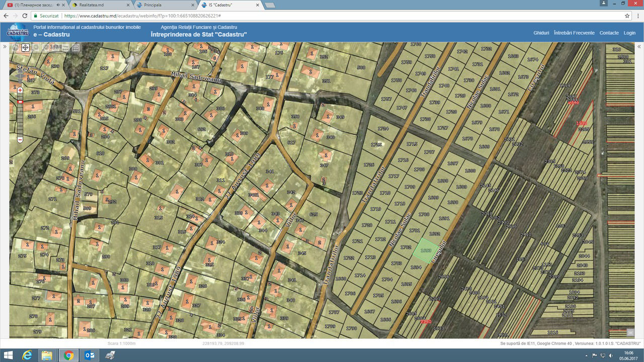Expand the left side panel chevron
Screen dimensions: 644x362
pyautogui.click(x=5, y=47)
